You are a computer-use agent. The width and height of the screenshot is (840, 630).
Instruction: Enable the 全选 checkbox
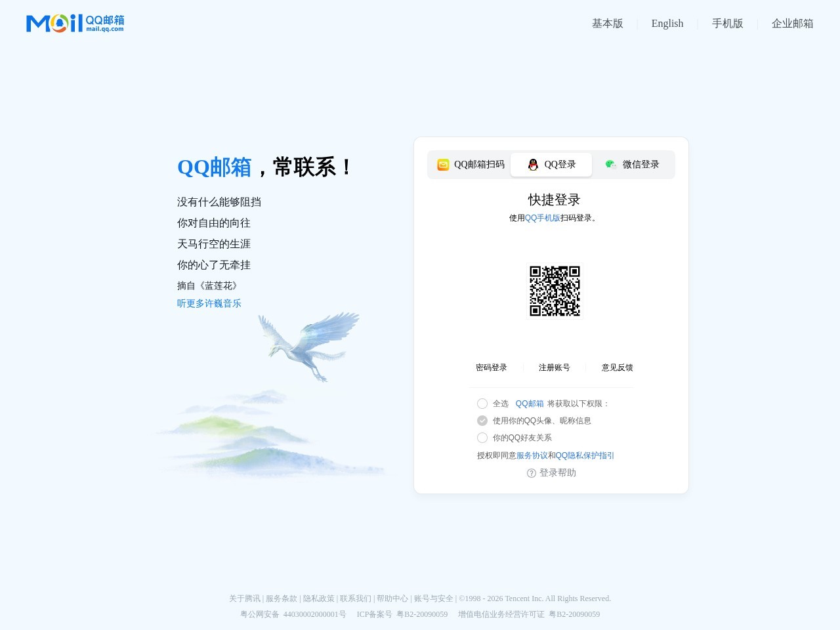coord(482,404)
